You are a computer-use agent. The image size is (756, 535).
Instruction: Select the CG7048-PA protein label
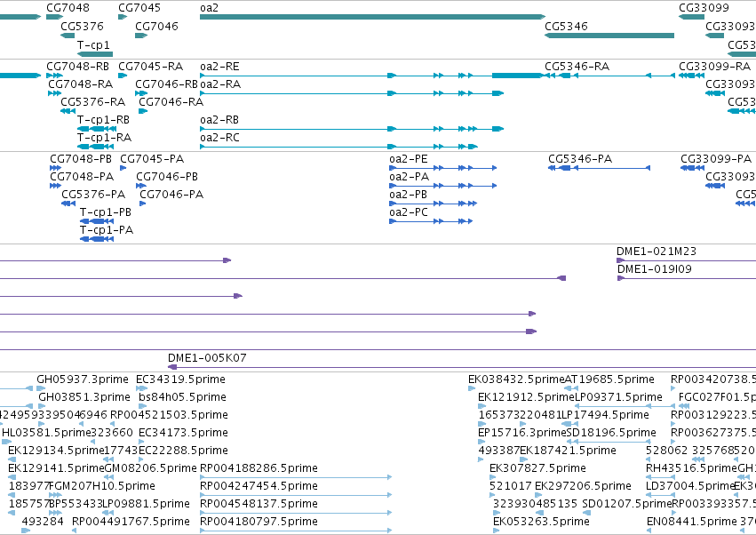(82, 177)
